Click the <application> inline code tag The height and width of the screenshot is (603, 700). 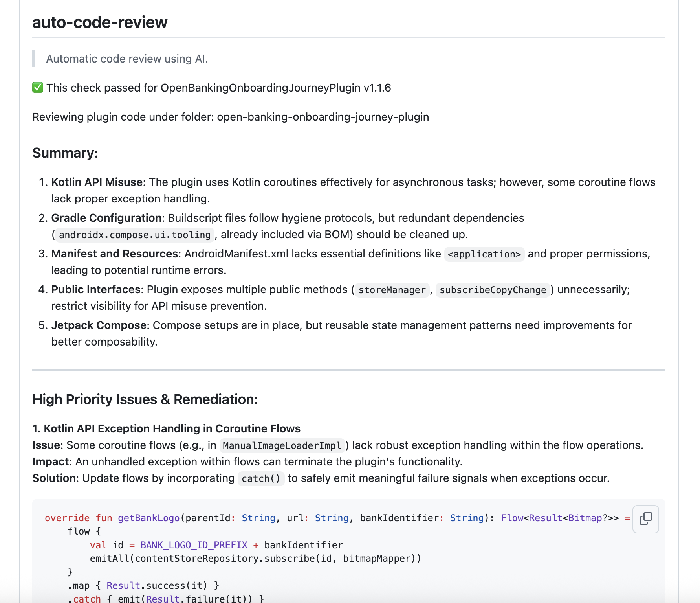(484, 254)
